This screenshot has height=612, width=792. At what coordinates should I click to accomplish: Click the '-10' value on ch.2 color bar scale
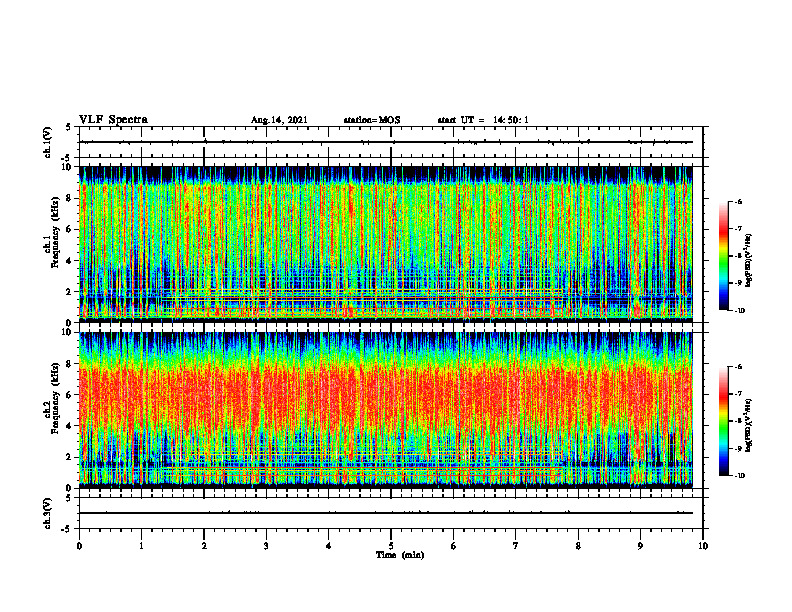click(x=739, y=476)
